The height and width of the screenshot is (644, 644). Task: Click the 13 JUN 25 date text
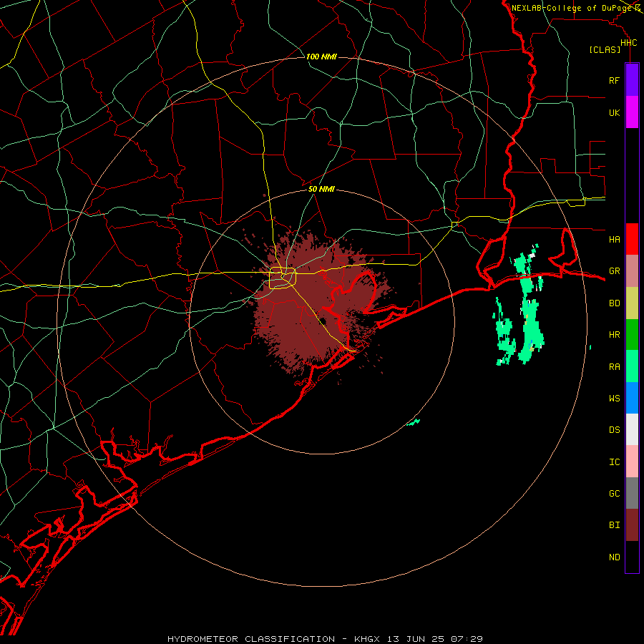pyautogui.click(x=417, y=639)
